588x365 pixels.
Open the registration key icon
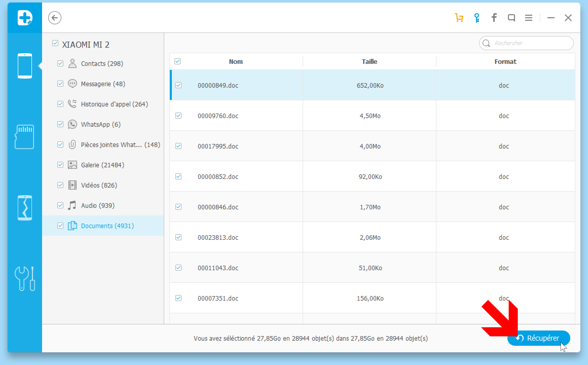(x=477, y=18)
